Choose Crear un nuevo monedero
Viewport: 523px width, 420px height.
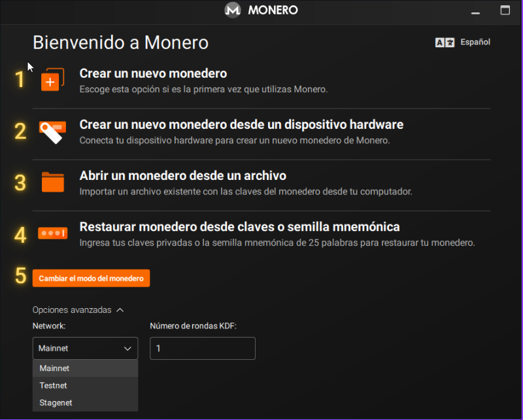(x=153, y=74)
